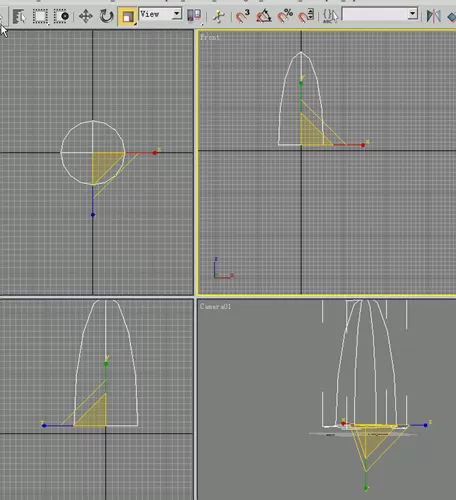
Task: Toggle the 3D Snaps magnet
Action: 243,16
